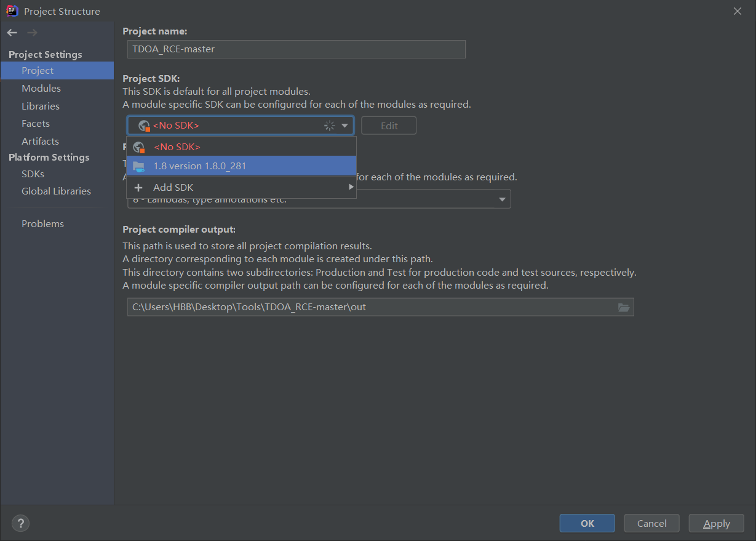This screenshot has width=756, height=541.
Task: Click the forward navigation arrow icon
Action: [x=33, y=33]
